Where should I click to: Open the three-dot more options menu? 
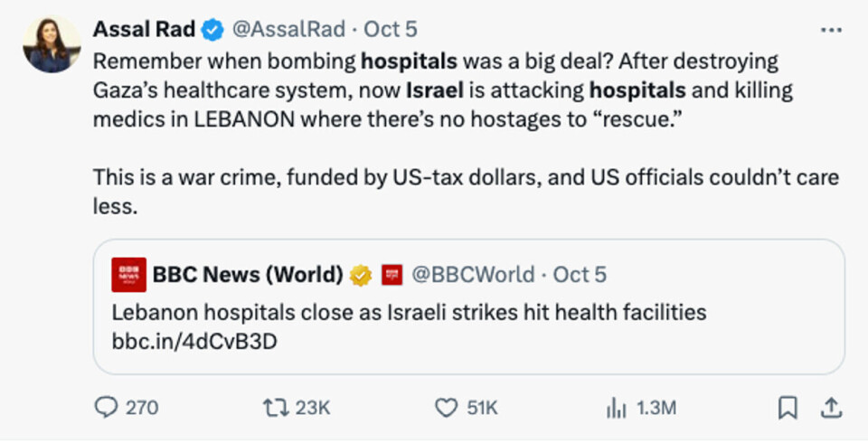click(830, 30)
